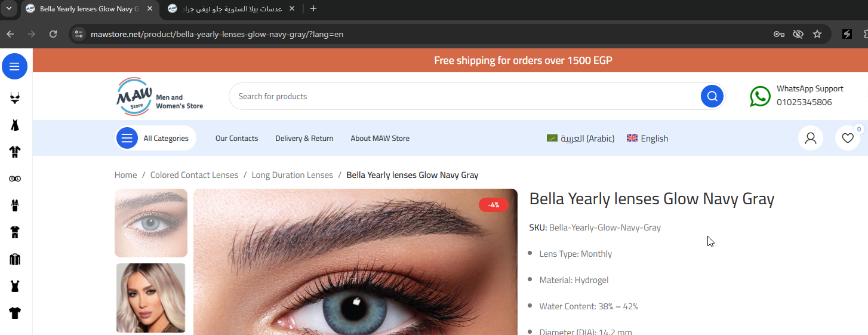Click the password key icon in address bar

point(779,34)
